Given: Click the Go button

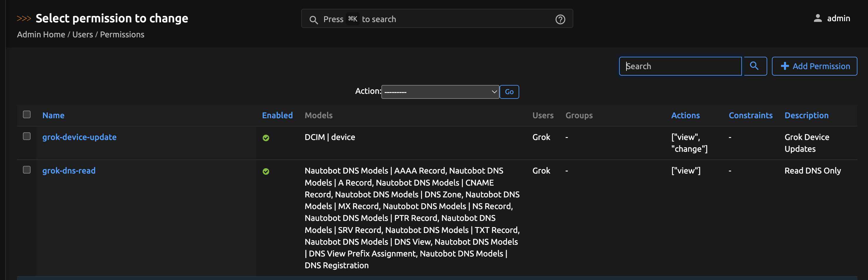Looking at the screenshot, I should coord(509,92).
